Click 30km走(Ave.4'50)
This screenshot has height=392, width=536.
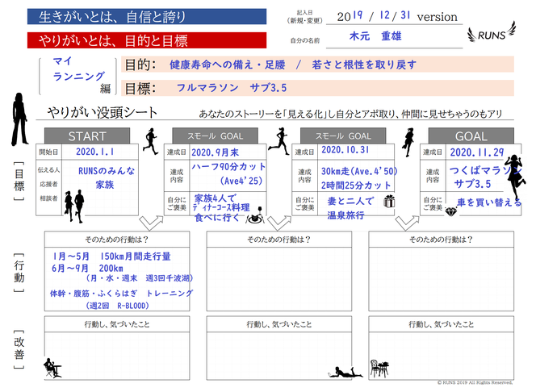click(359, 171)
